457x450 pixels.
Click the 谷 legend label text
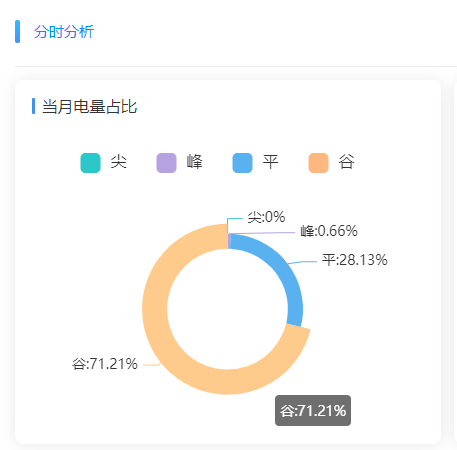pos(347,162)
